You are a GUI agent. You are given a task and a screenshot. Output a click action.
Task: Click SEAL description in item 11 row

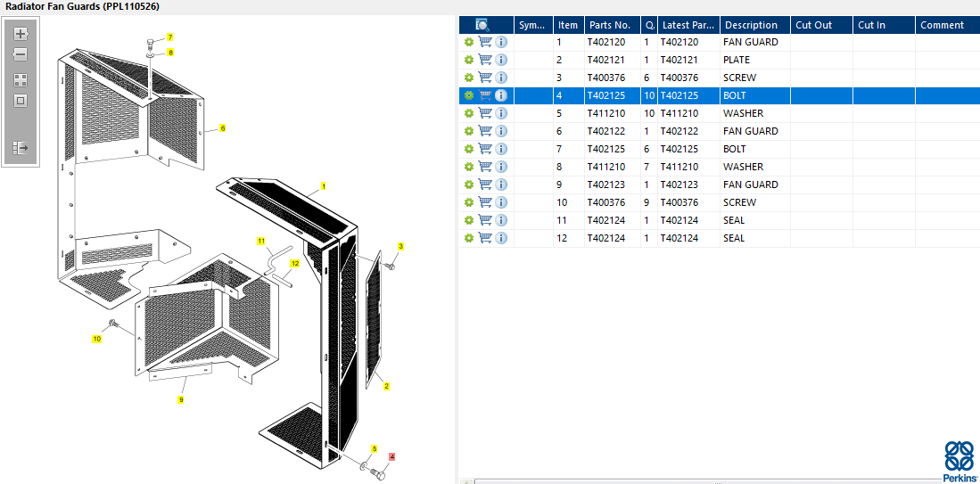[x=734, y=220]
